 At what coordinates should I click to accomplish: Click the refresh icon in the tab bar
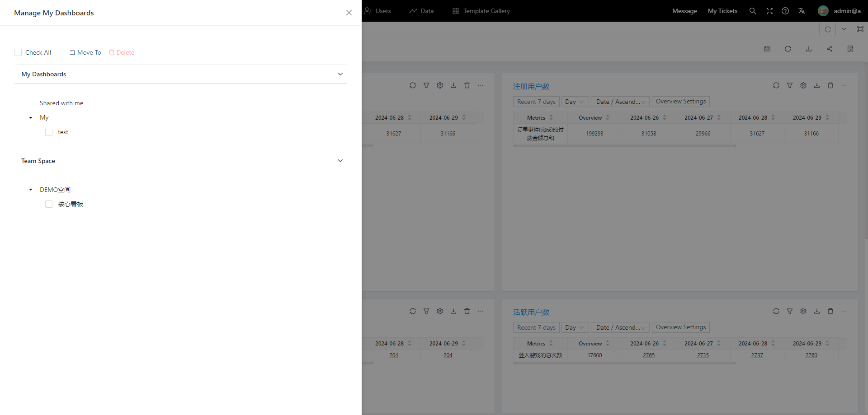[828, 29]
